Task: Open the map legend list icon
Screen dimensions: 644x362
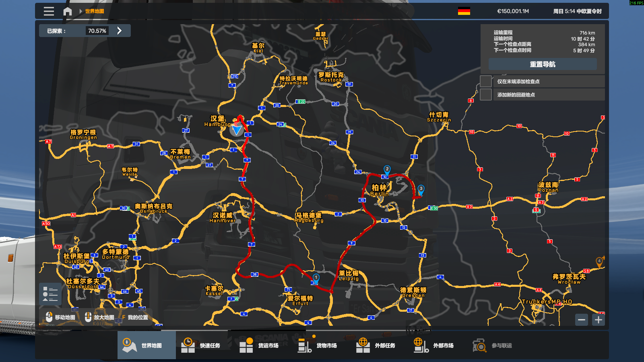Action: [50, 294]
